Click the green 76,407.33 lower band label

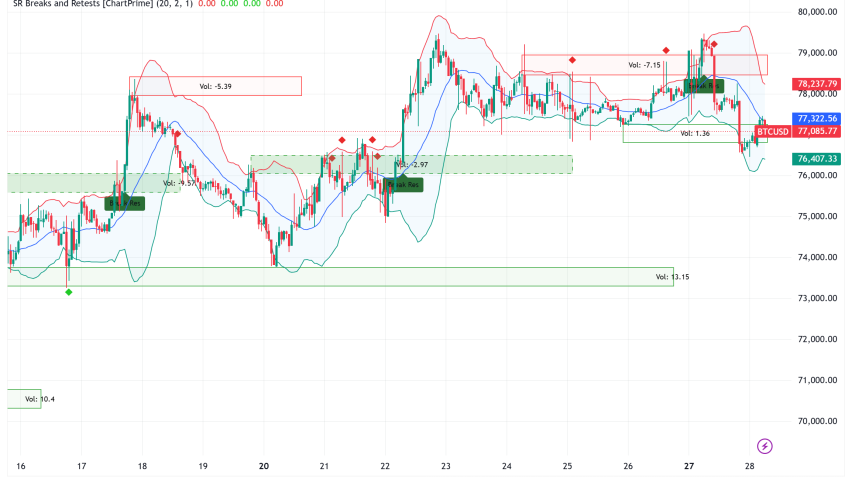818,159
